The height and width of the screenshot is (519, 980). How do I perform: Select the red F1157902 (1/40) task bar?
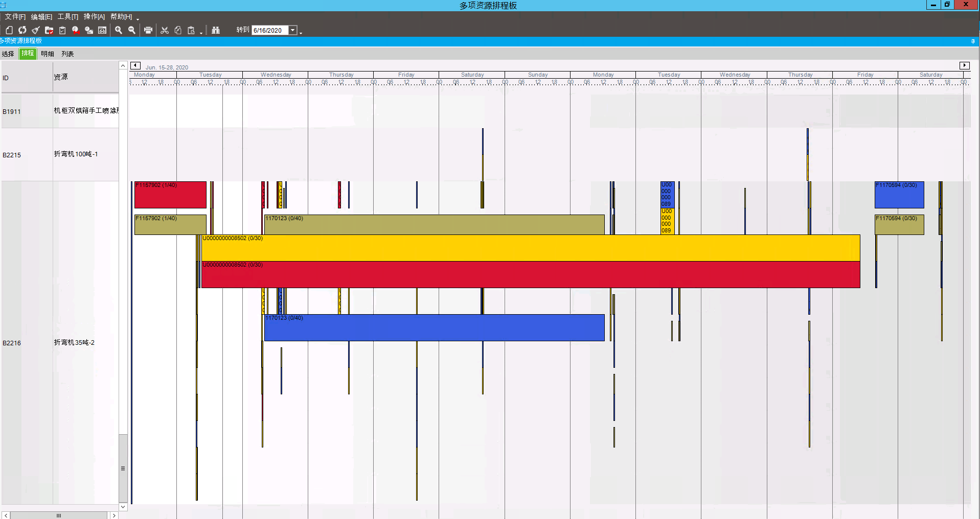(170, 195)
